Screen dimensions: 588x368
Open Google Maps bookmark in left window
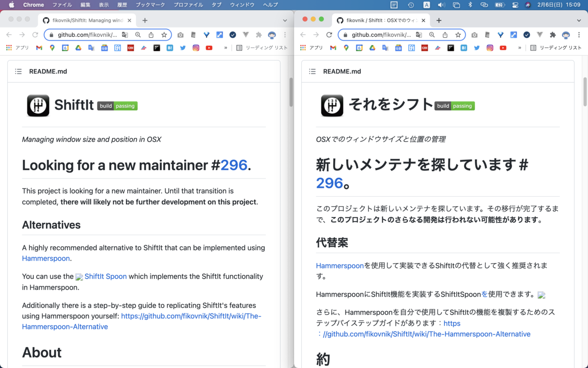pyautogui.click(x=52, y=48)
